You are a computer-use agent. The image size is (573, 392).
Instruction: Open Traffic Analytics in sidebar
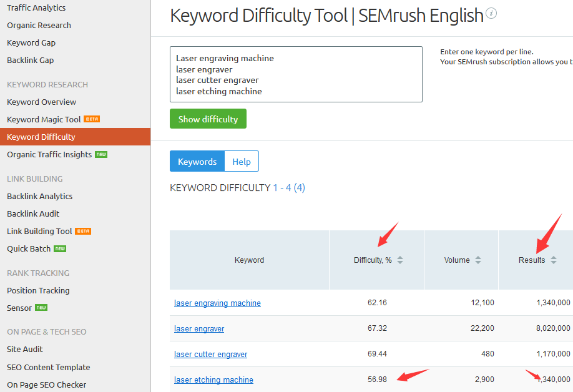coord(36,7)
